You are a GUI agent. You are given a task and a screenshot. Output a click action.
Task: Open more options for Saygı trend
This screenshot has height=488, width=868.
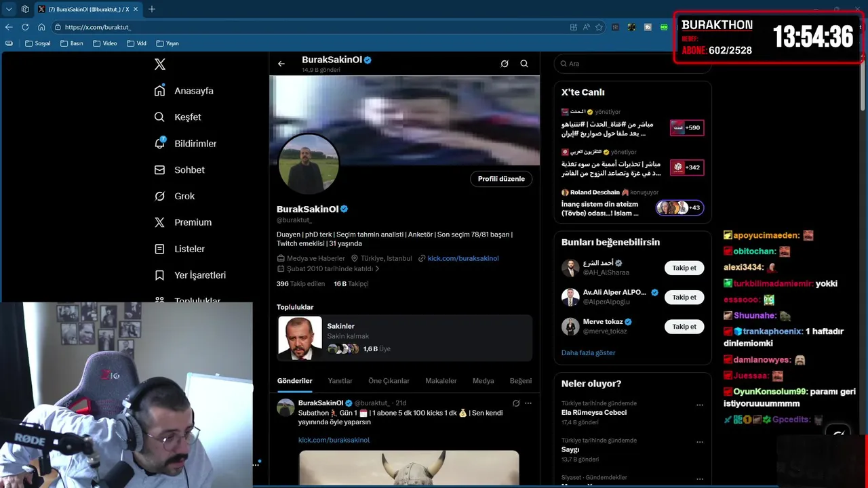click(700, 442)
